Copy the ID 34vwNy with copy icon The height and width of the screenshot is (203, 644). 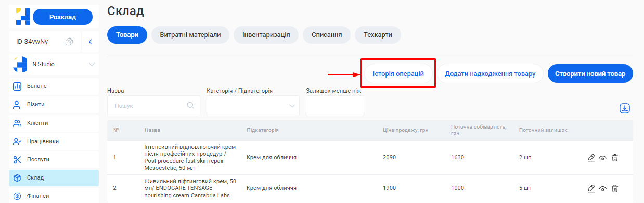(x=69, y=42)
